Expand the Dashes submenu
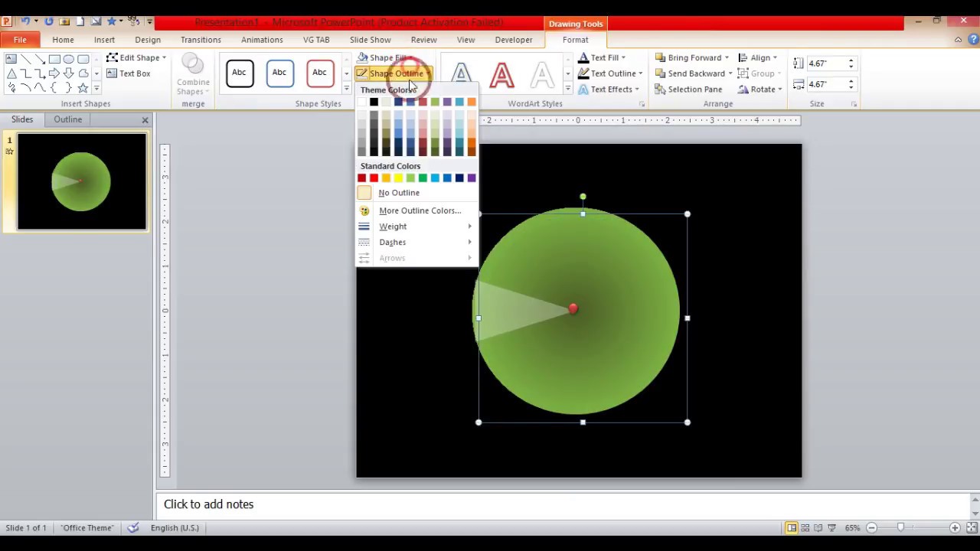This screenshot has width=980, height=551. tap(416, 243)
